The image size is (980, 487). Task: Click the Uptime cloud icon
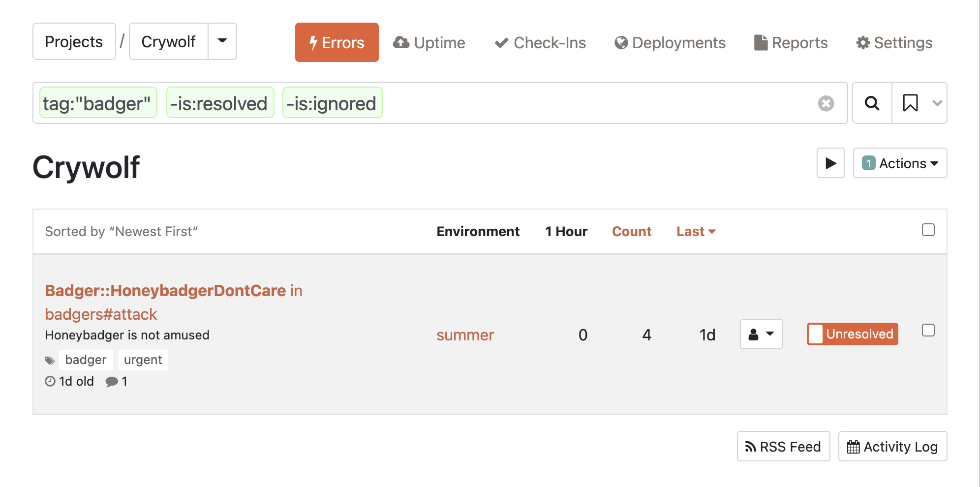pyautogui.click(x=401, y=42)
